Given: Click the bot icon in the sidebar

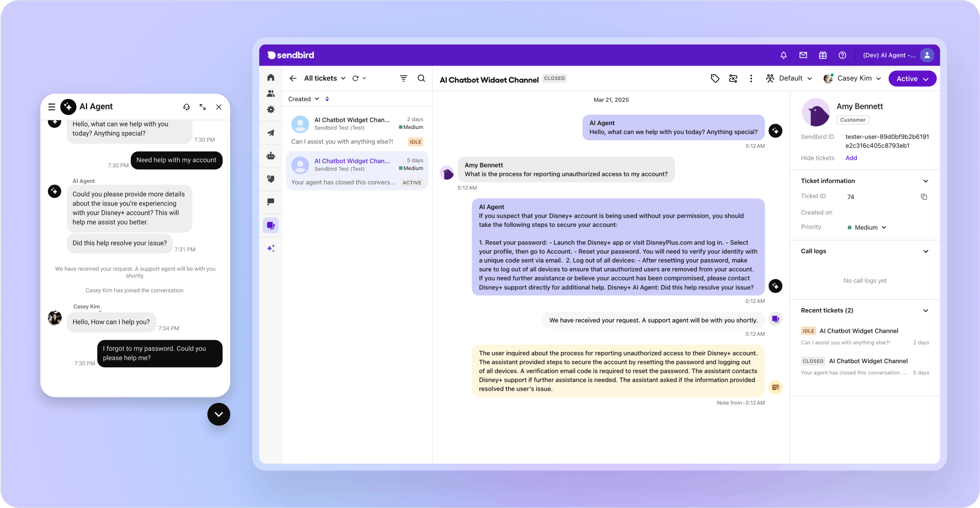Looking at the screenshot, I should tap(271, 156).
